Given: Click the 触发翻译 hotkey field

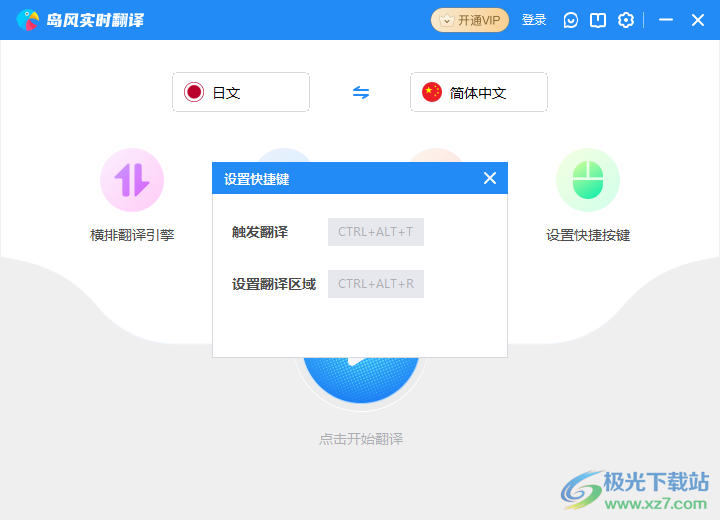Looking at the screenshot, I should pyautogui.click(x=376, y=232).
